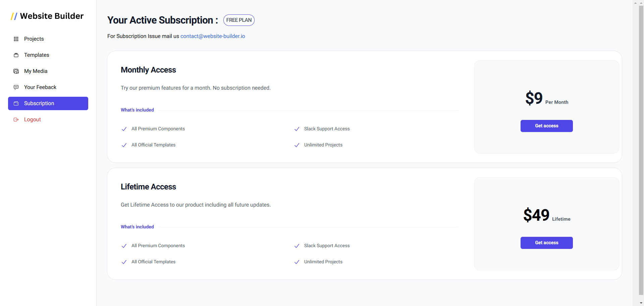The width and height of the screenshot is (644, 306).
Task: Click checkmark beside Monthly All Premium Components
Action: (x=124, y=129)
